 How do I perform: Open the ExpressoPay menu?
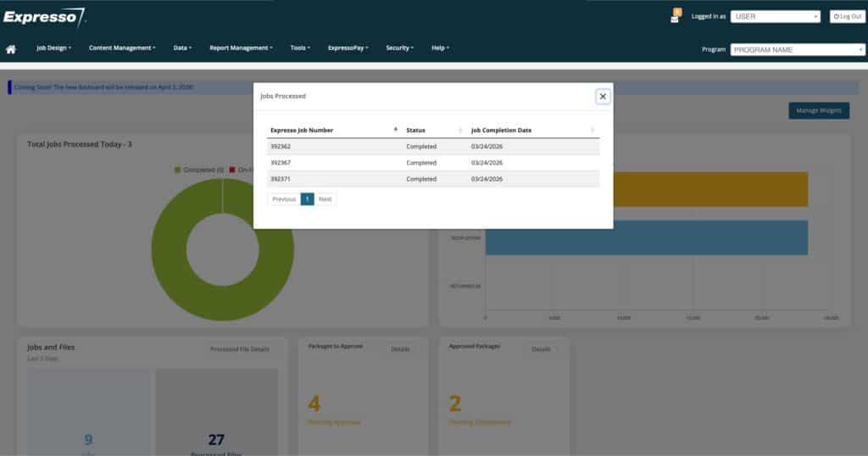[348, 48]
